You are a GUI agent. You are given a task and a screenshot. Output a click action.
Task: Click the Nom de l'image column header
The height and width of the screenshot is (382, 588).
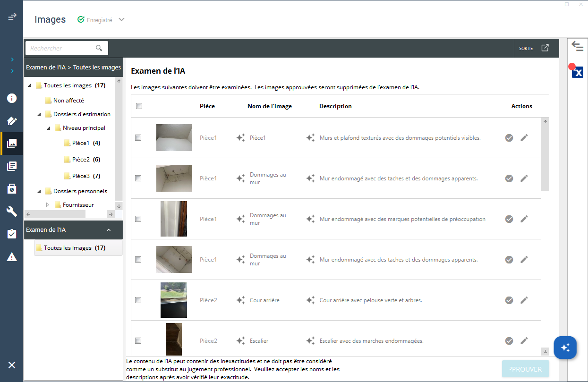[270, 106]
